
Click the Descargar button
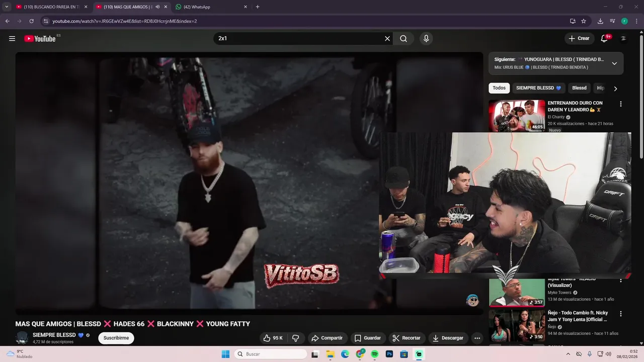pos(448,338)
